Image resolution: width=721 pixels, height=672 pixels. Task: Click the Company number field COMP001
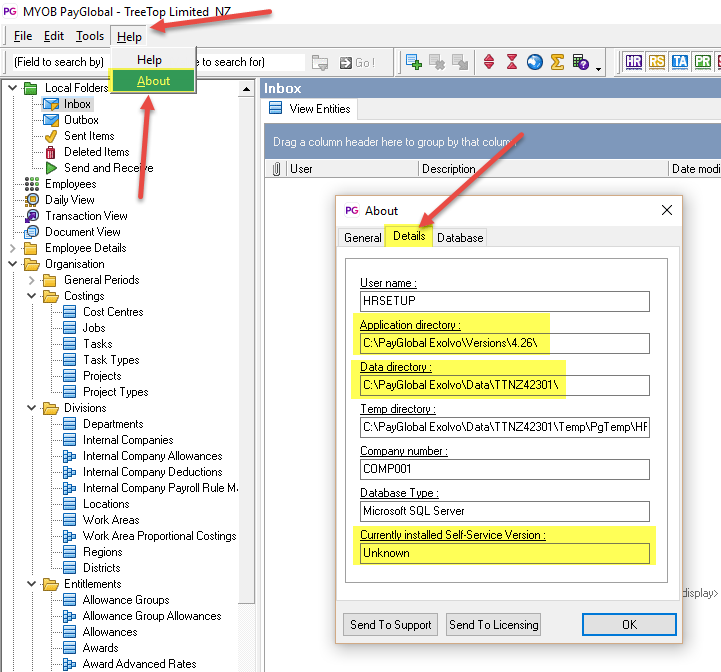(x=504, y=469)
